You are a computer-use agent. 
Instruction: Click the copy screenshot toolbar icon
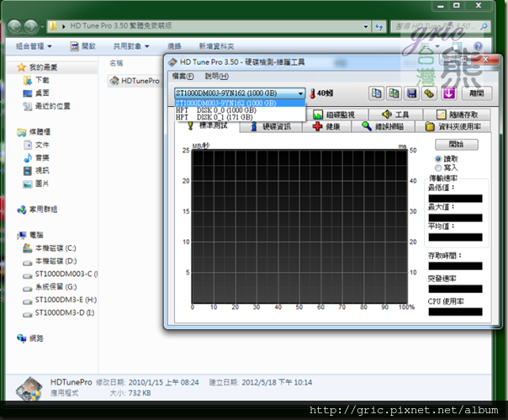pyautogui.click(x=394, y=93)
